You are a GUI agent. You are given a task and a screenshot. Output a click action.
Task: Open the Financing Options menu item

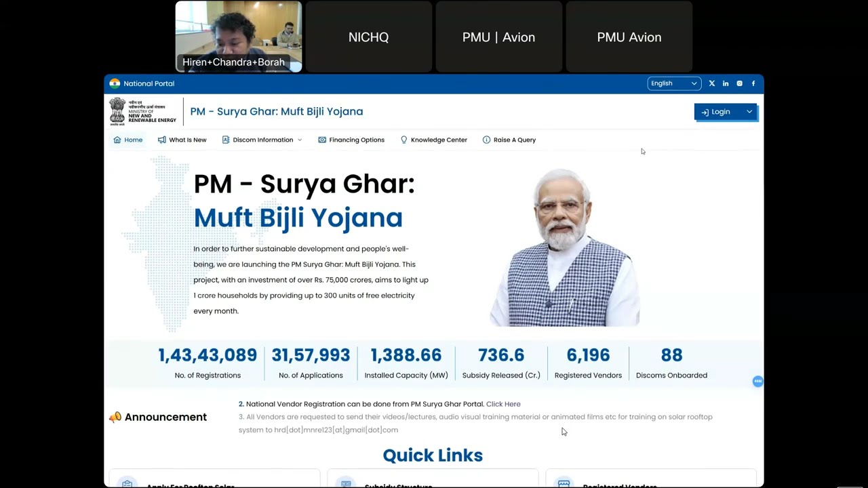click(351, 140)
